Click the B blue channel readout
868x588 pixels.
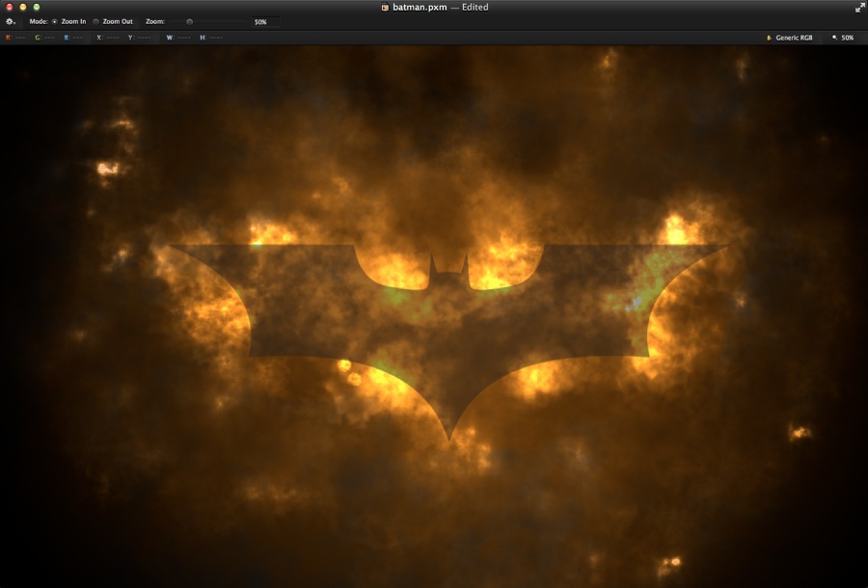pos(73,38)
